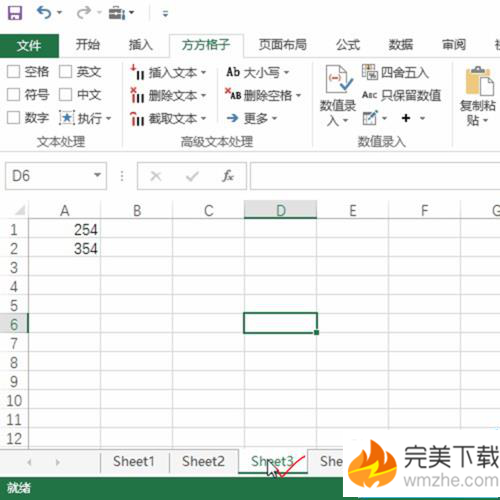The height and width of the screenshot is (500, 500).
Task: Expand the 执行 dropdown arrow
Action: tap(108, 118)
